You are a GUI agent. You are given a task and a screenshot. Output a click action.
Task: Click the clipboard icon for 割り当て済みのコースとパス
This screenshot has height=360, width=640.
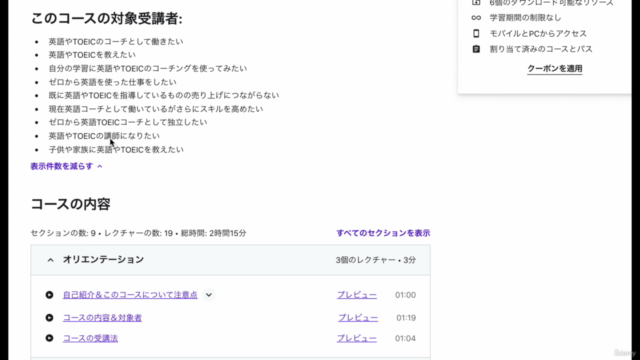pos(476,49)
